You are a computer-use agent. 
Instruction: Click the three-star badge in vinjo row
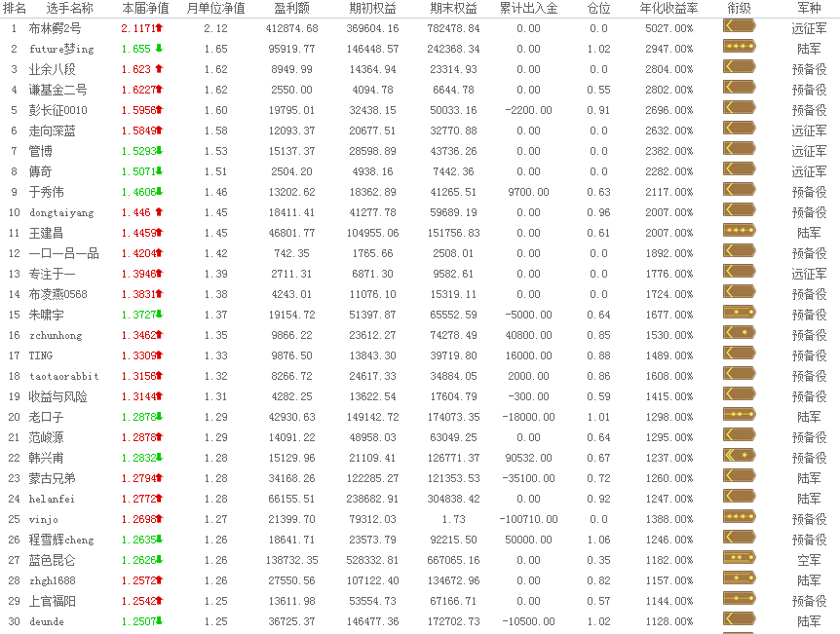(739, 517)
